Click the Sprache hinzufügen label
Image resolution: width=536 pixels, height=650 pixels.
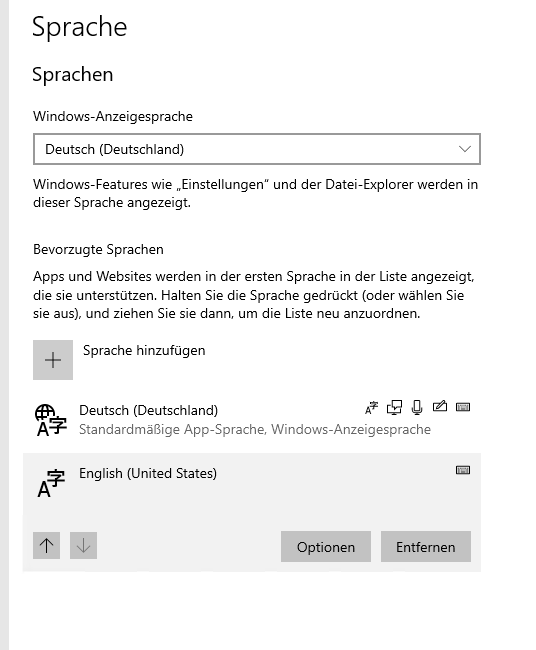pyautogui.click(x=144, y=351)
